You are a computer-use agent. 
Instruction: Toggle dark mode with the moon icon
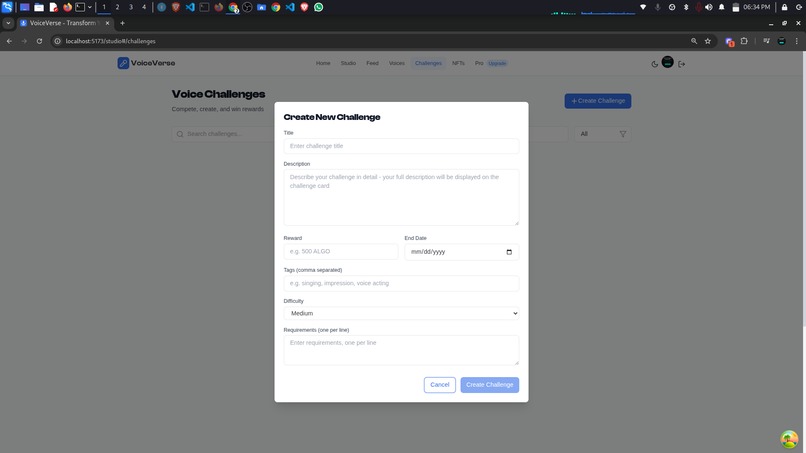click(654, 64)
